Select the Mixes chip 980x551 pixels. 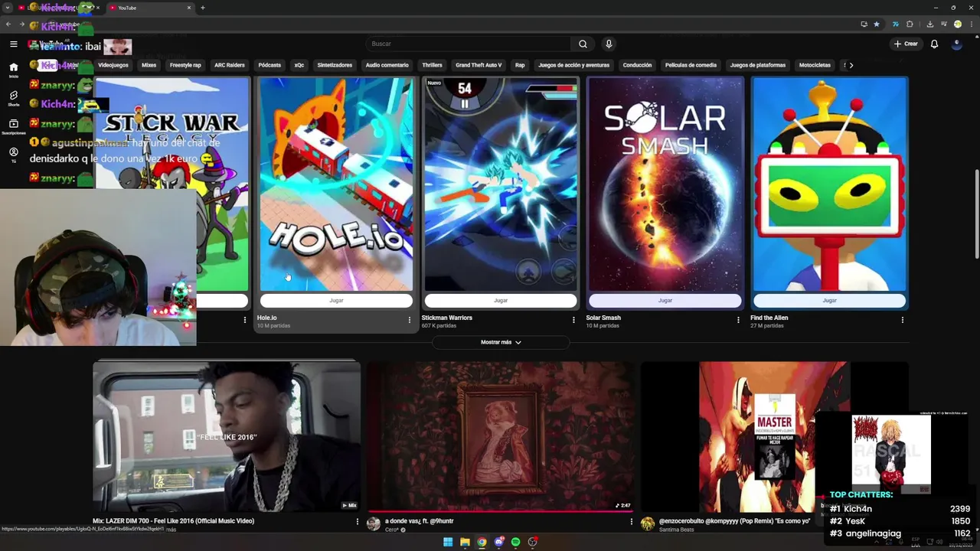(x=149, y=65)
